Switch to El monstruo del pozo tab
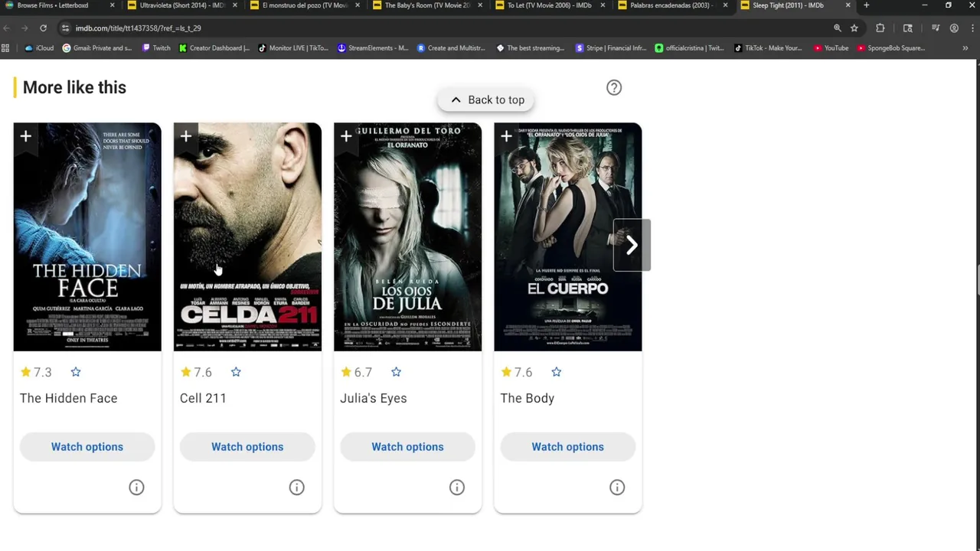Image resolution: width=980 pixels, height=551 pixels. click(x=305, y=5)
